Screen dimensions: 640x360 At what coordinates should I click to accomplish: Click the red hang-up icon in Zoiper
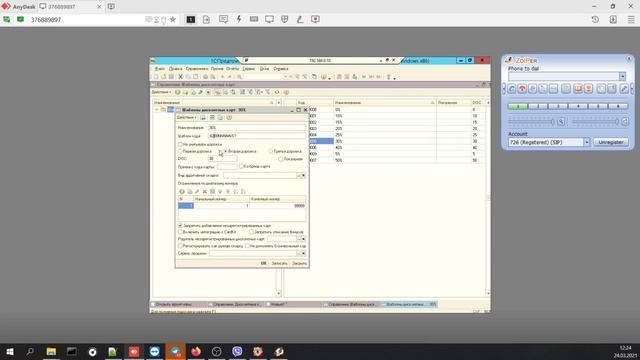click(x=522, y=89)
